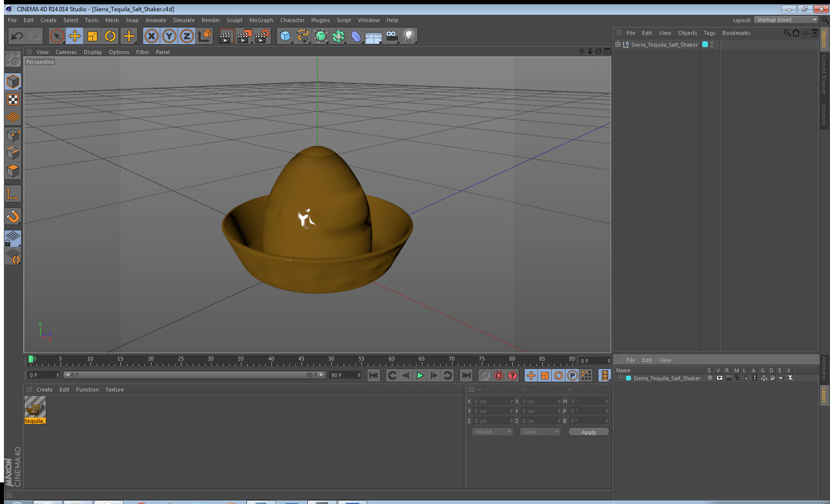The width and height of the screenshot is (830, 504).
Task: Toggle Locked Workplane icon
Action: [x=13, y=239]
